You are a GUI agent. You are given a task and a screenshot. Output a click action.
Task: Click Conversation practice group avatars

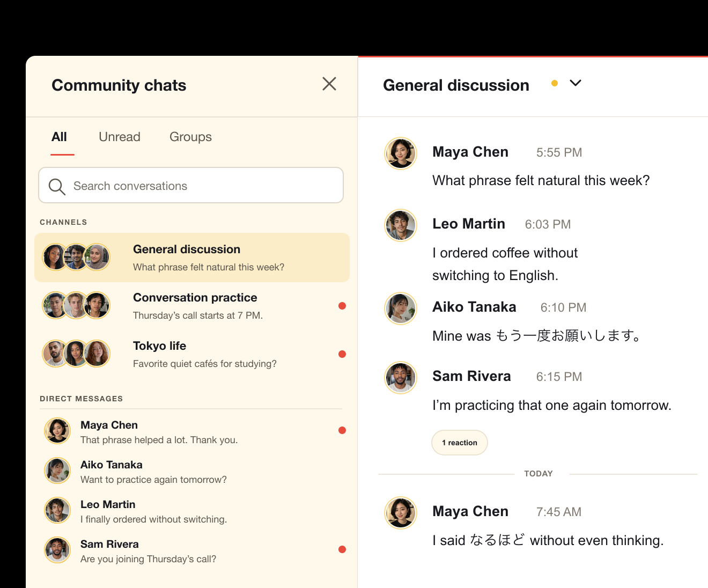pos(76,305)
